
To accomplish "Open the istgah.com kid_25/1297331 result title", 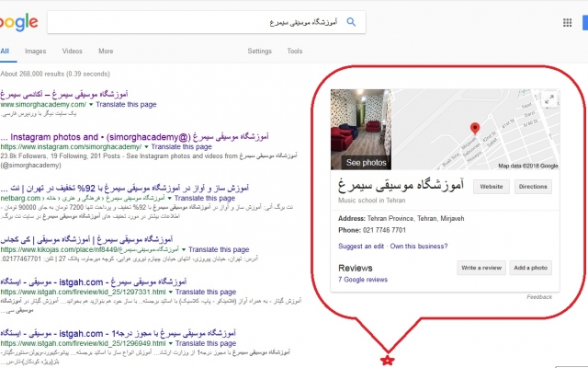I will pos(94,282).
